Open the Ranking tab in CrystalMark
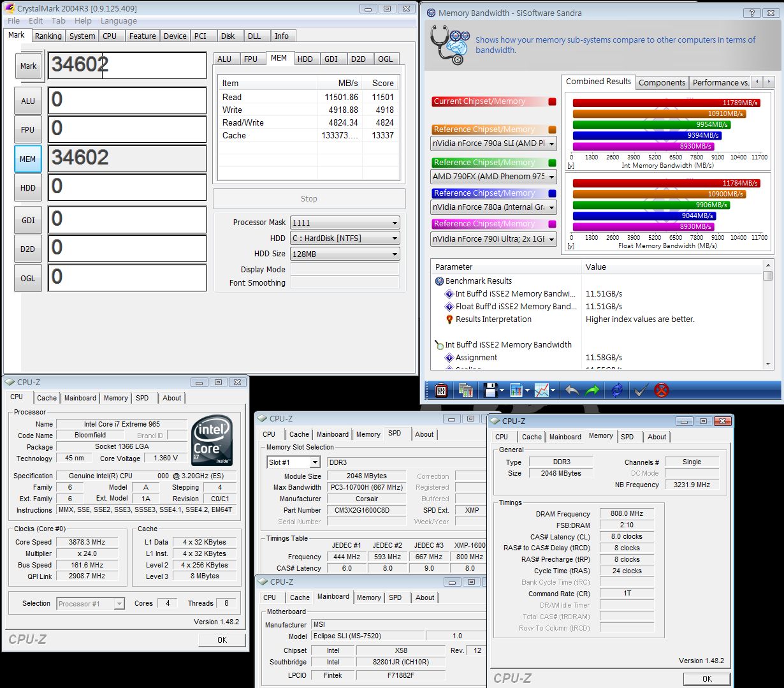The width and height of the screenshot is (784, 688). pyautogui.click(x=48, y=36)
